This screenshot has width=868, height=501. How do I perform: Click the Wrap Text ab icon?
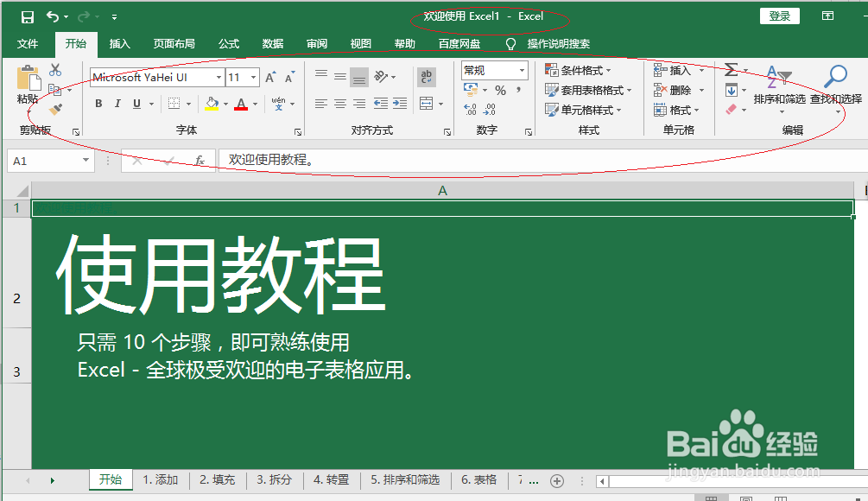427,77
